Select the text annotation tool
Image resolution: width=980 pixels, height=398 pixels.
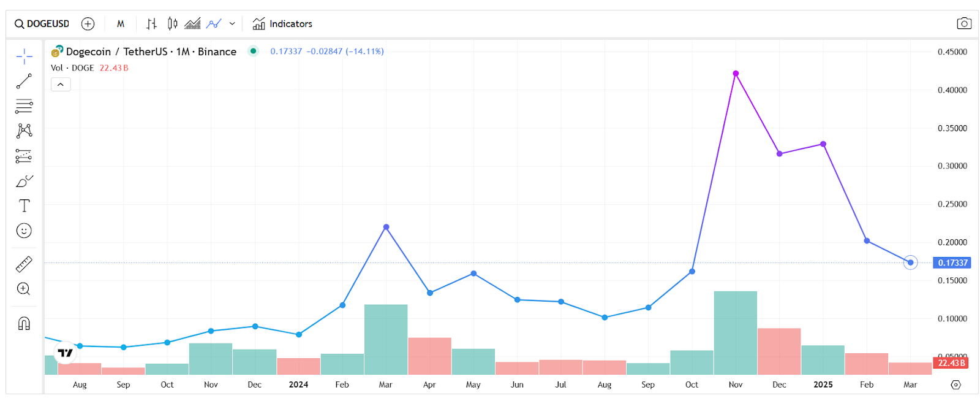pos(24,206)
